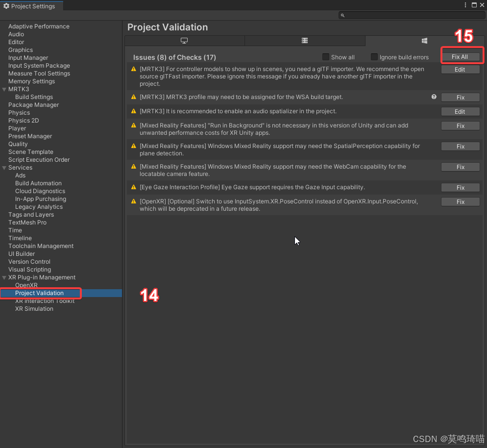The height and width of the screenshot is (448, 487).
Task: Open Package Manager settings
Action: [33, 105]
